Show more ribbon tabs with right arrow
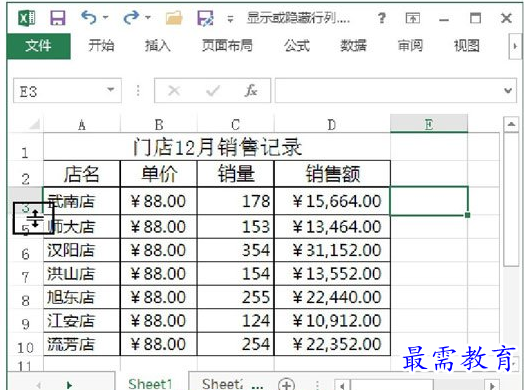524x390 pixels. tap(515, 46)
